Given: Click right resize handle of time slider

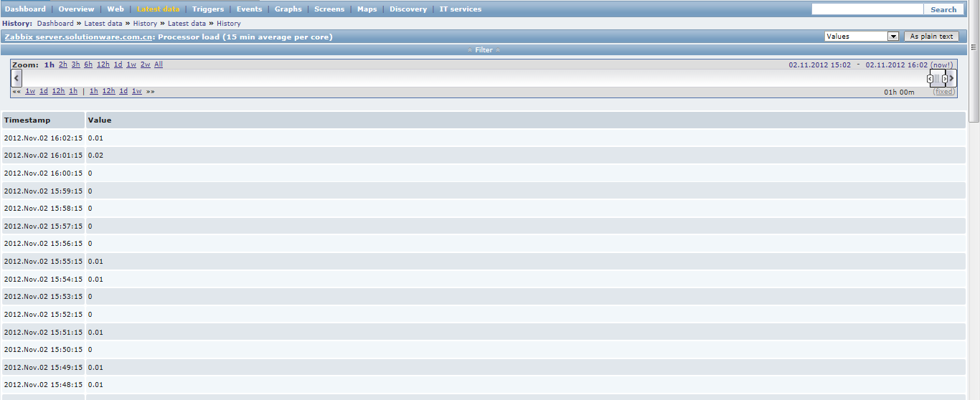Looking at the screenshot, I should coord(945,78).
